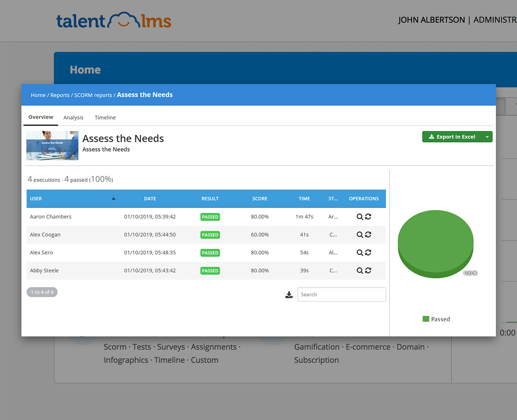Click the user name Aaron Chambers
The height and width of the screenshot is (420, 517).
click(x=50, y=217)
